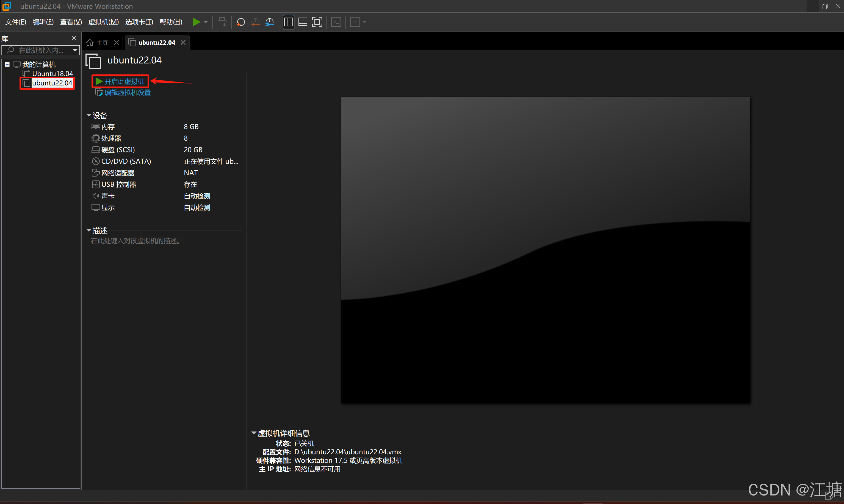Open the 虚拟机(M) menu

coord(103,22)
